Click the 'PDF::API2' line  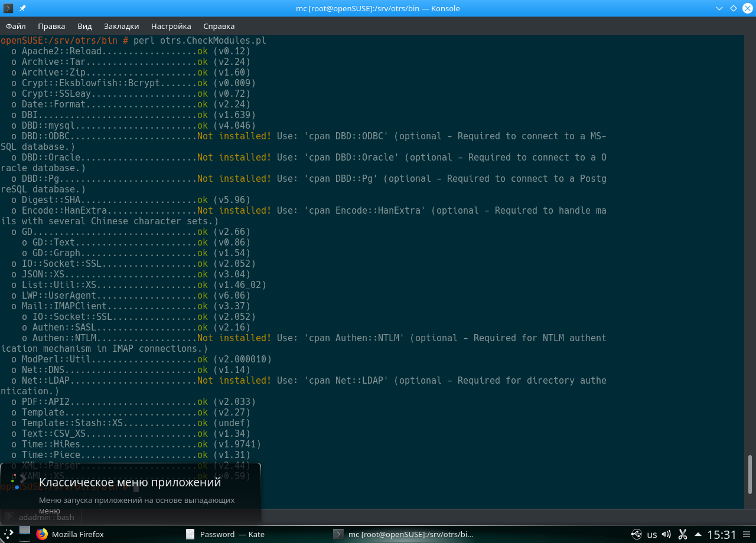(x=133, y=402)
